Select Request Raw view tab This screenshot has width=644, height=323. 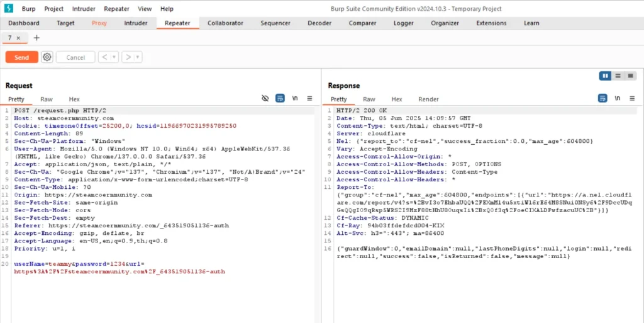(47, 99)
